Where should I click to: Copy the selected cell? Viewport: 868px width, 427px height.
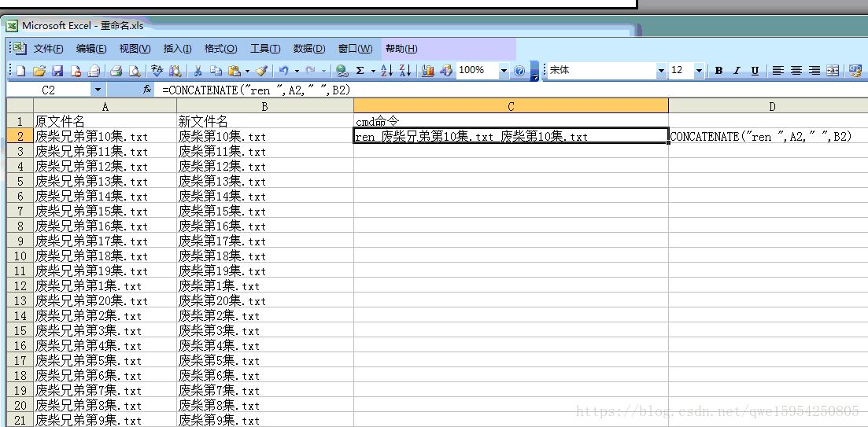pyautogui.click(x=216, y=71)
